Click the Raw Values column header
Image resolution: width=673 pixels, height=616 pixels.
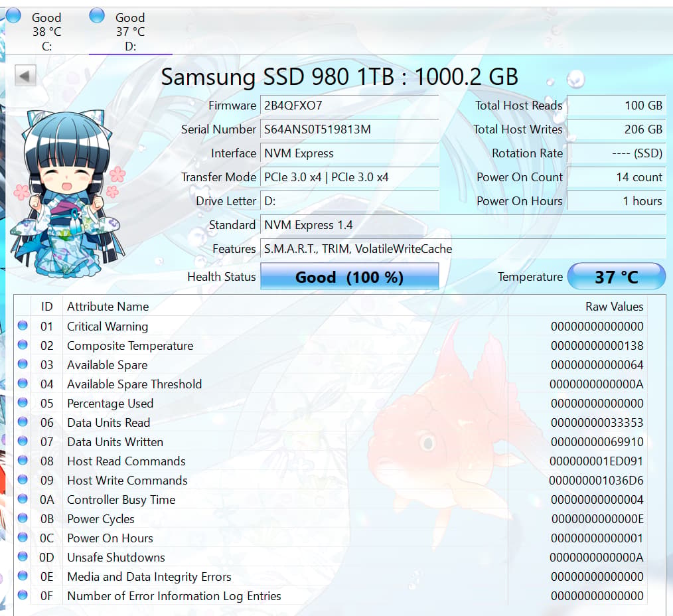577,307
